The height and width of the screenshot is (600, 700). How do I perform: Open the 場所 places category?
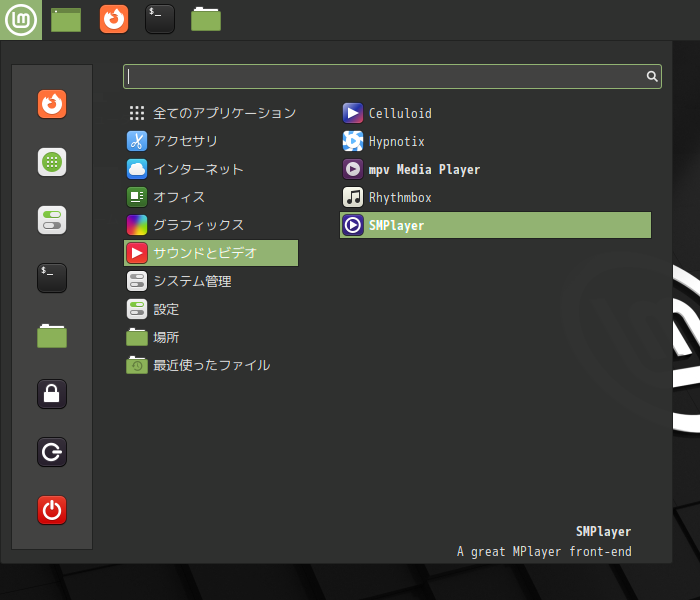pyautogui.click(x=211, y=337)
